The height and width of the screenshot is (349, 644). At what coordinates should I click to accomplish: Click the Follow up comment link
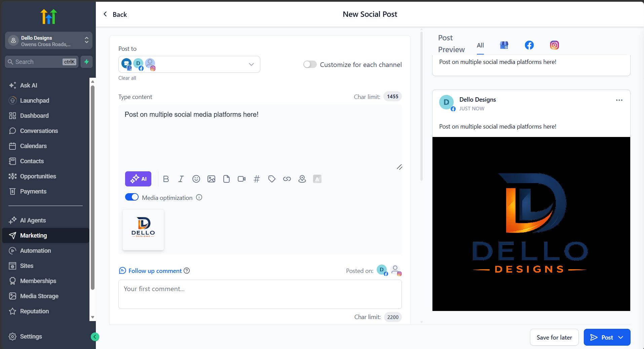[x=155, y=271]
